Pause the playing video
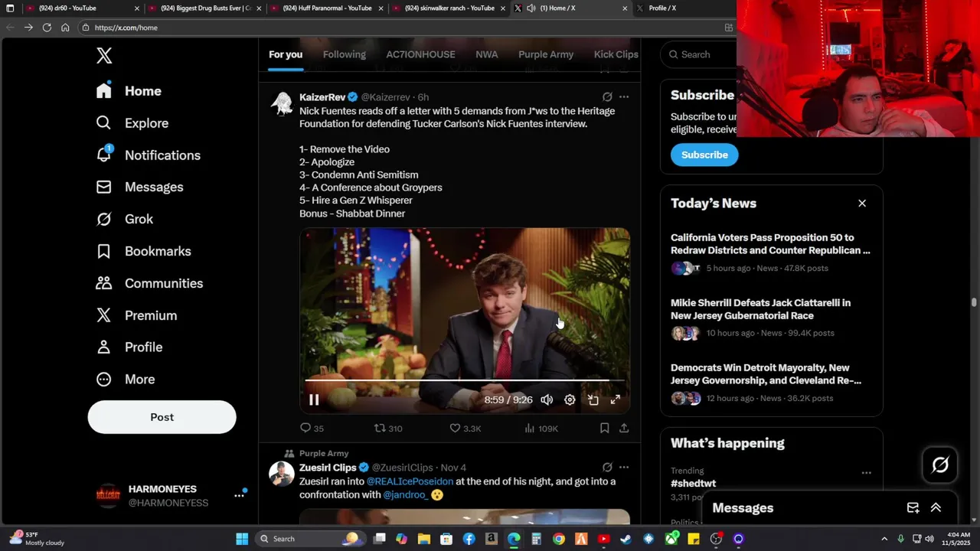Image resolution: width=980 pixels, height=551 pixels. point(314,399)
